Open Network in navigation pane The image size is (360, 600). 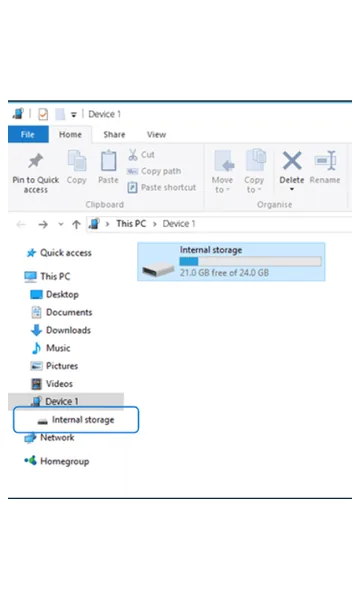(x=50, y=437)
